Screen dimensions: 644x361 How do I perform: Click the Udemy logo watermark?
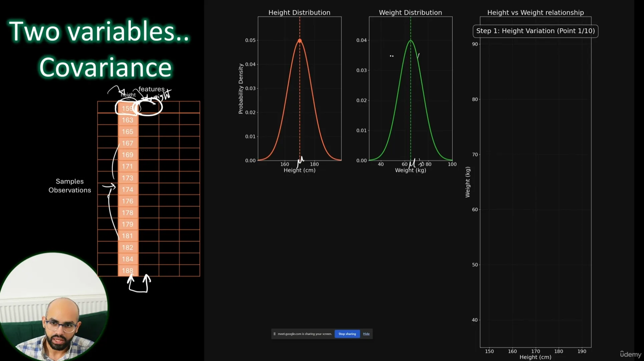pyautogui.click(x=630, y=354)
